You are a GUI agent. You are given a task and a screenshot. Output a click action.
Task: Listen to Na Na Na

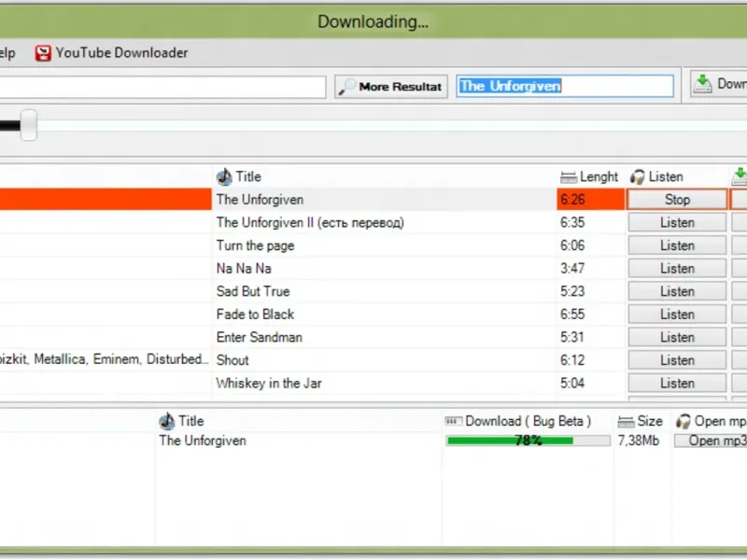[677, 268]
